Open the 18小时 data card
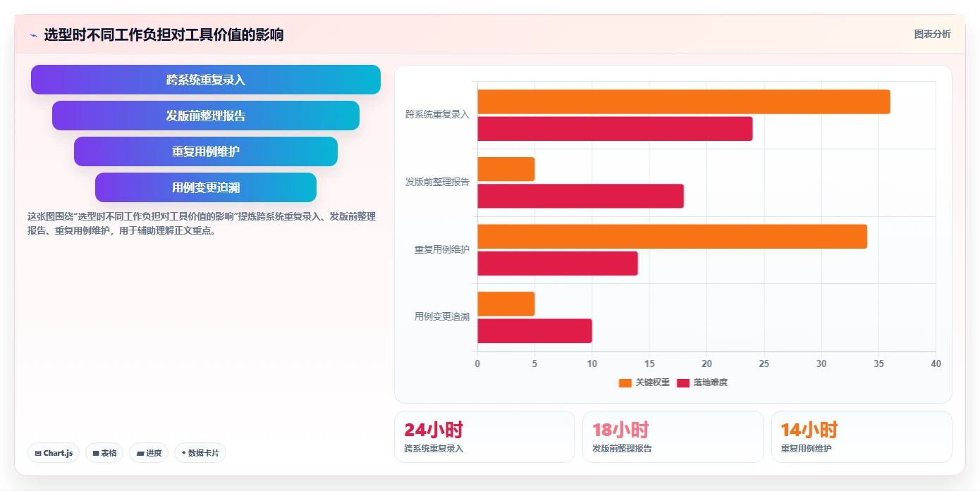Viewport: 980px width, 491px height. [x=673, y=437]
